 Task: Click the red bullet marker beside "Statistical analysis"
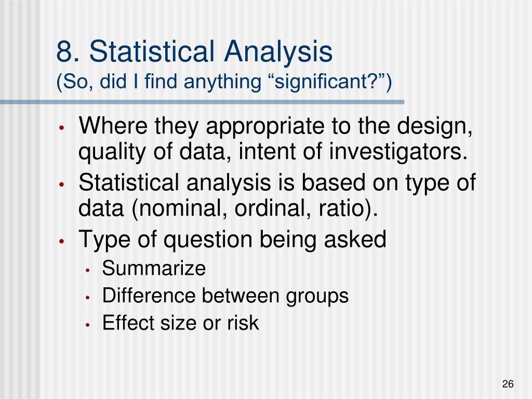pos(61,185)
